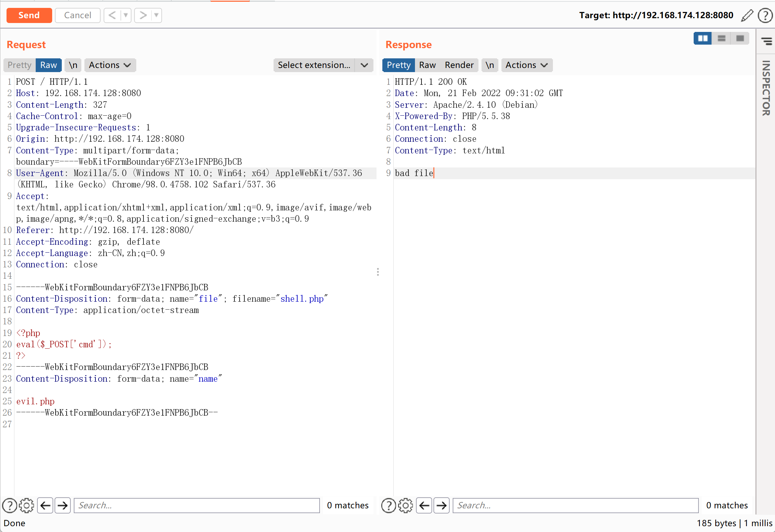Click response search next-match arrow
This screenshot has height=532, width=775.
(441, 506)
